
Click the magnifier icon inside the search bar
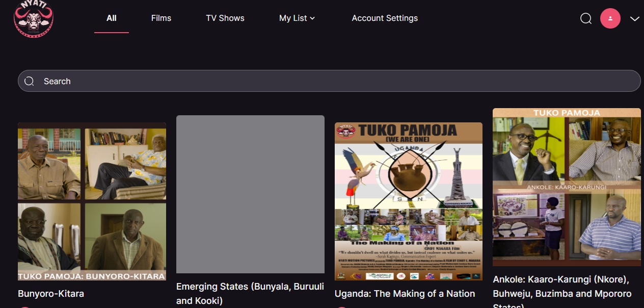[29, 81]
